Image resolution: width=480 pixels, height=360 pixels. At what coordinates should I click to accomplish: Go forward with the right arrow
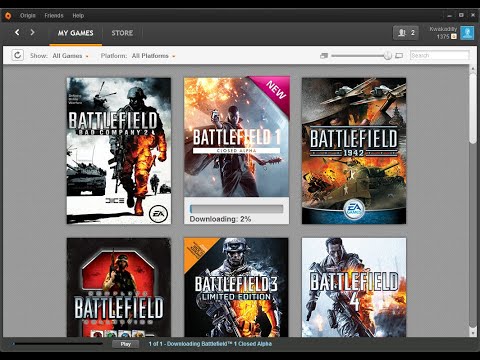click(x=32, y=32)
